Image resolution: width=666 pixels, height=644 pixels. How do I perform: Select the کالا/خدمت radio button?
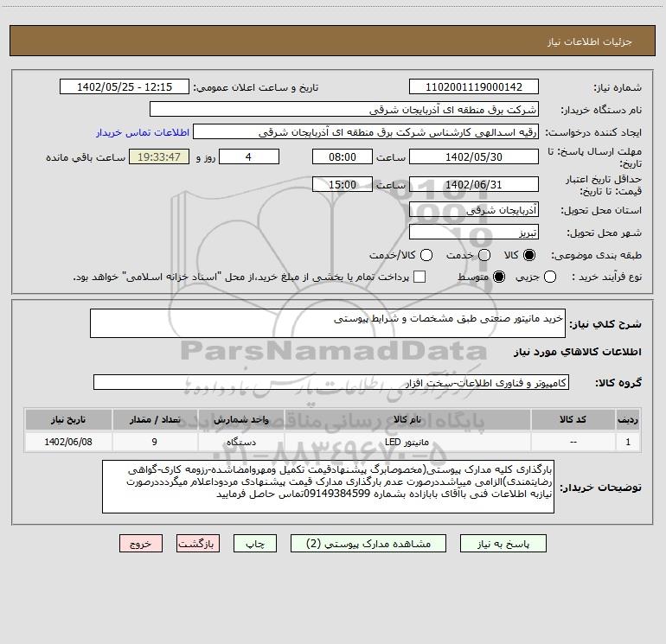pos(426,255)
